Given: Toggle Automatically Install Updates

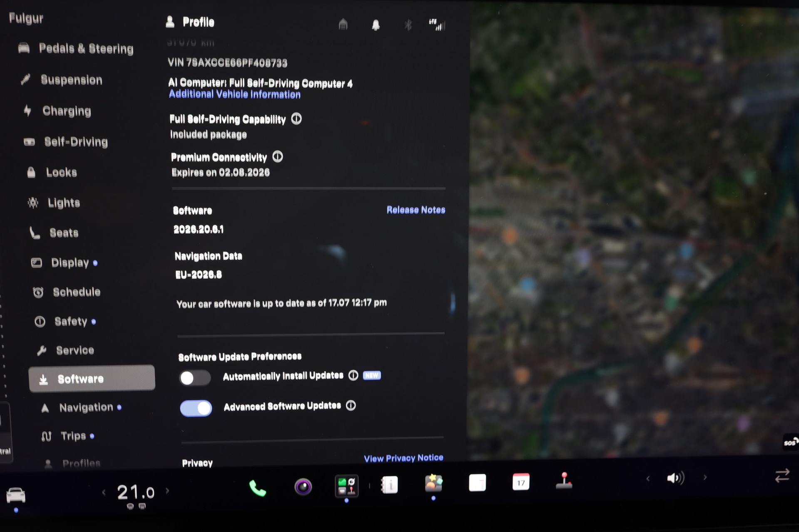Looking at the screenshot, I should [195, 378].
